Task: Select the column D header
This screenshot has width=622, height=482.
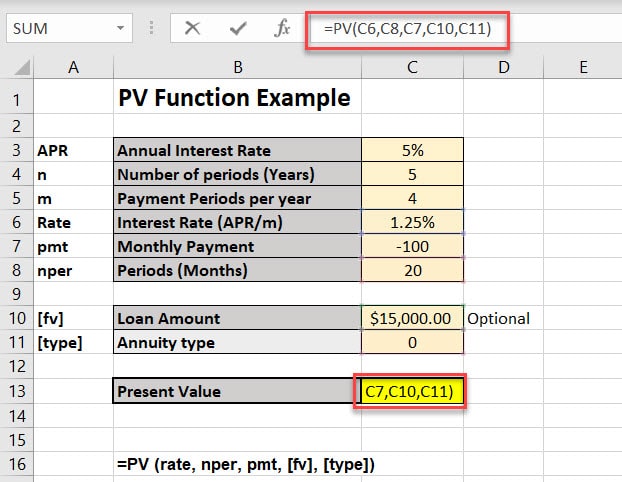Action: [x=503, y=67]
